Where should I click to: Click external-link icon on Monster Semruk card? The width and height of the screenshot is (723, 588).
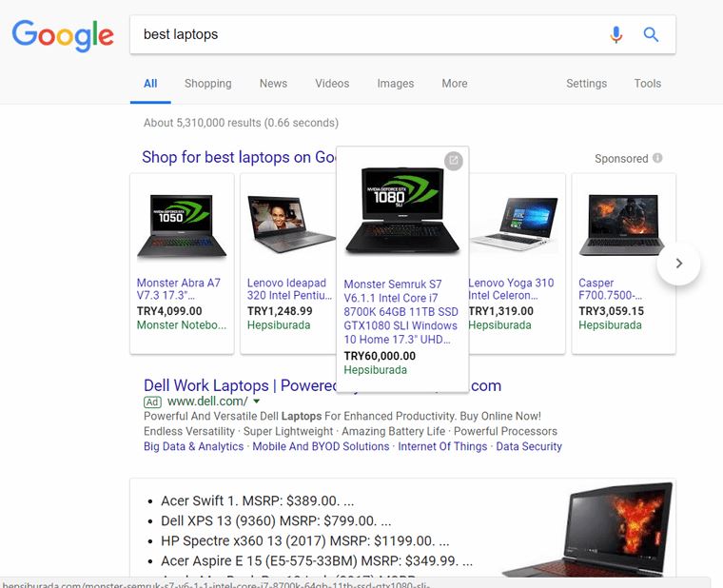[454, 161]
